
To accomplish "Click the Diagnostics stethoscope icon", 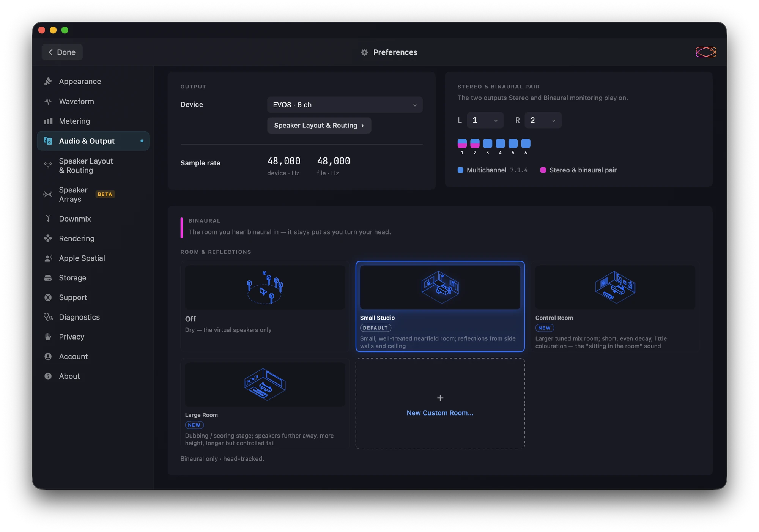I will click(48, 317).
